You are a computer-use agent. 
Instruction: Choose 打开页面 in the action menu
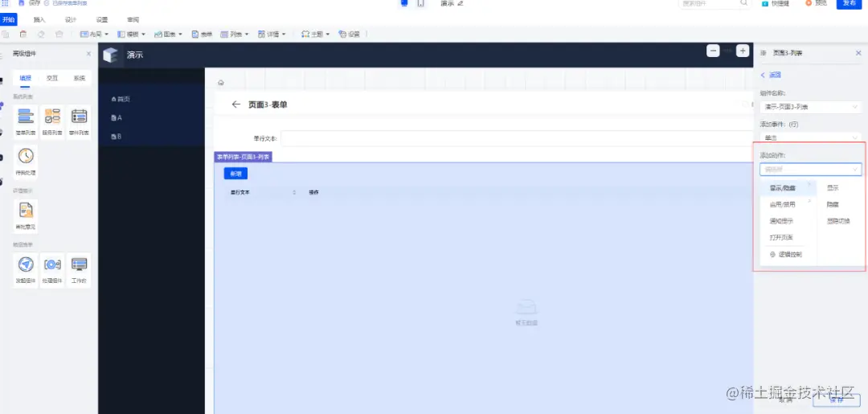click(x=788, y=237)
